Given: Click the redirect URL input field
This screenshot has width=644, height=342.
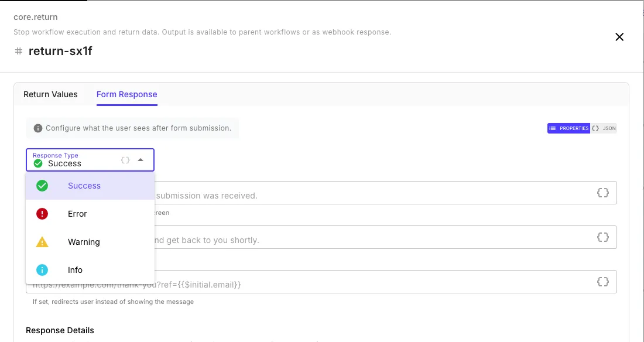Looking at the screenshot, I should [351, 282].
